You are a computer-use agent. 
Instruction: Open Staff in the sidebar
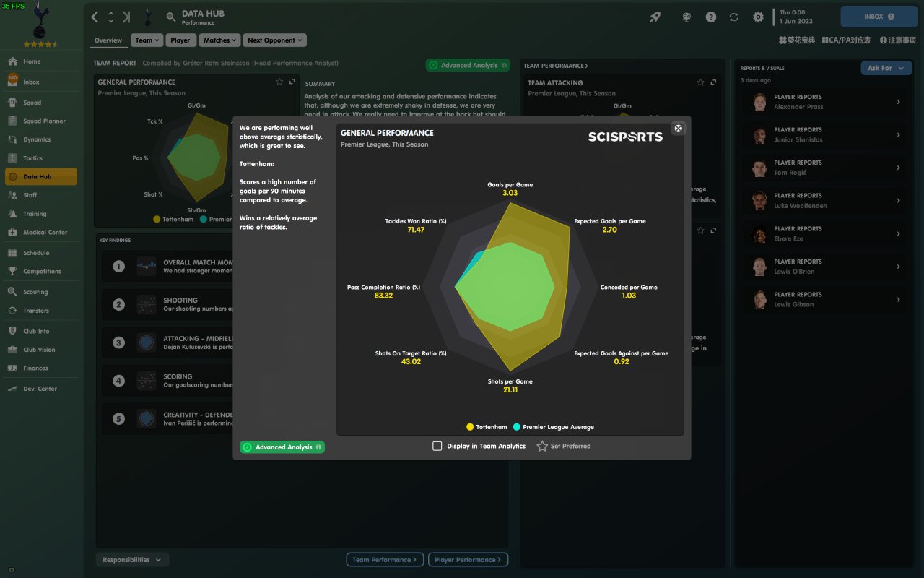41,195
